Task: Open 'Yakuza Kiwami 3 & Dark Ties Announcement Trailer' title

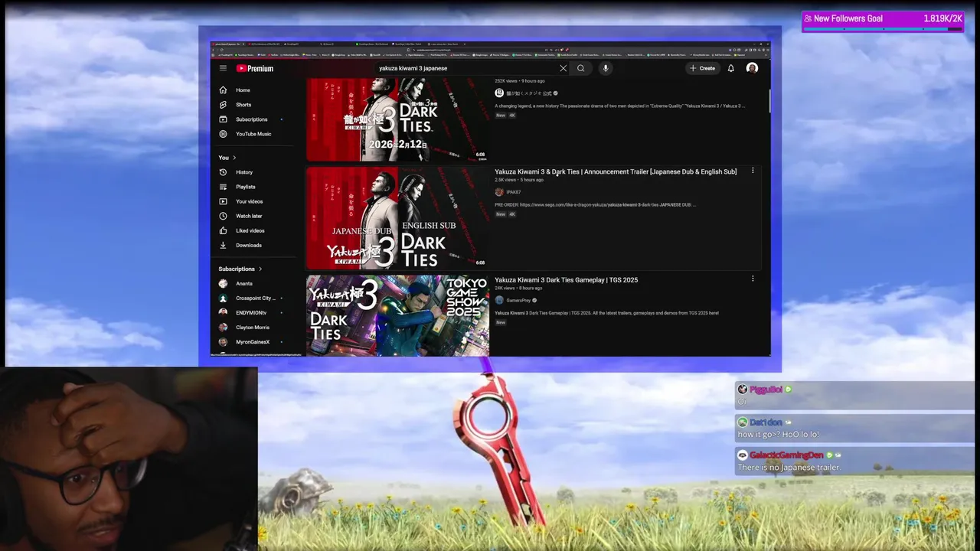Action: (x=616, y=172)
